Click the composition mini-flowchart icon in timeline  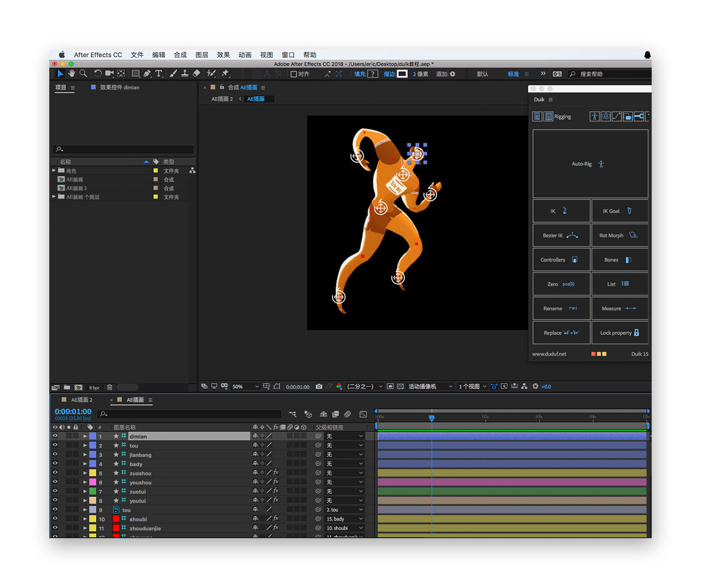point(292,414)
